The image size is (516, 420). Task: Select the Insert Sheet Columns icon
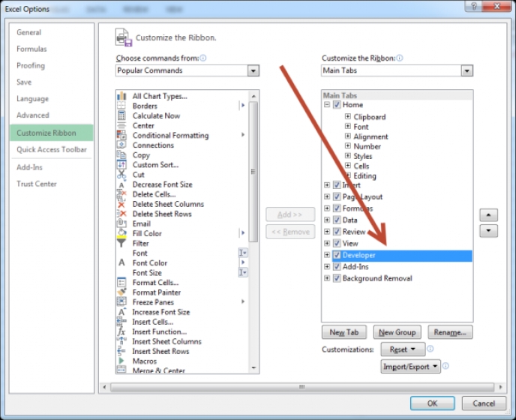121,341
